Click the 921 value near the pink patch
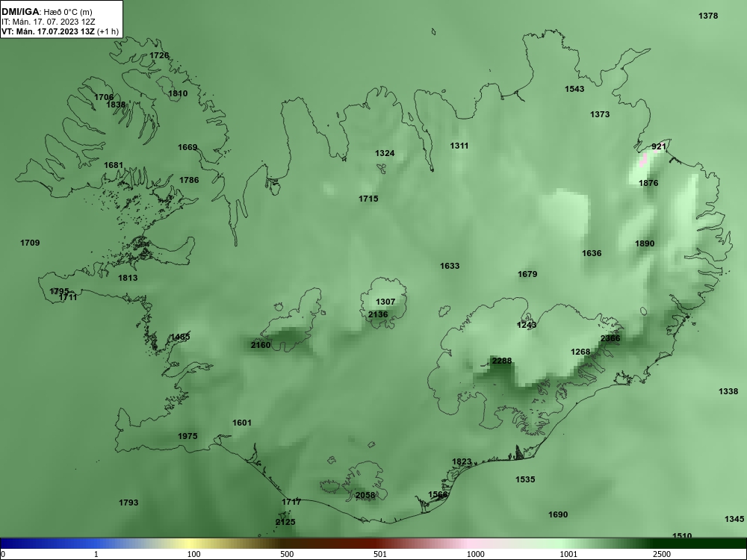Image resolution: width=747 pixels, height=560 pixels. coord(658,146)
